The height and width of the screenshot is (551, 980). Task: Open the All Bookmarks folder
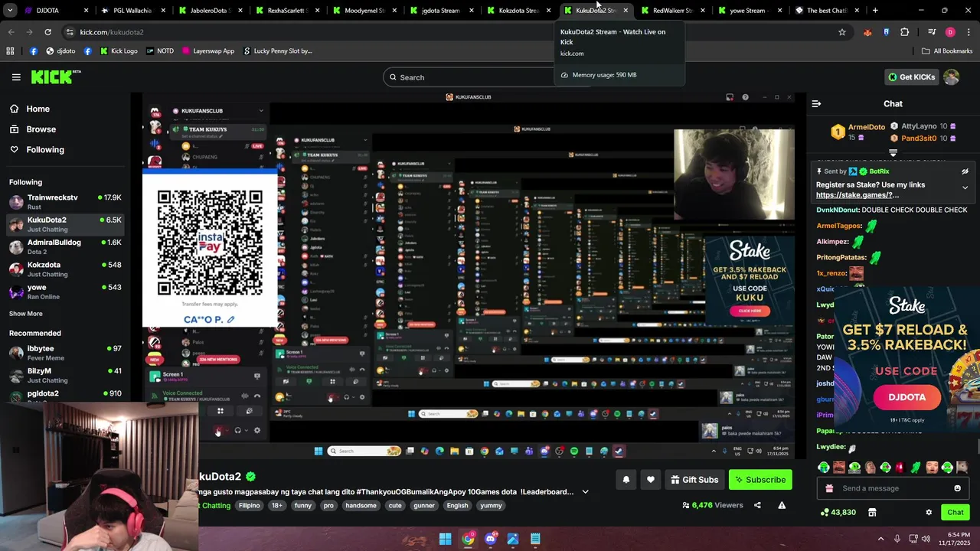(947, 51)
